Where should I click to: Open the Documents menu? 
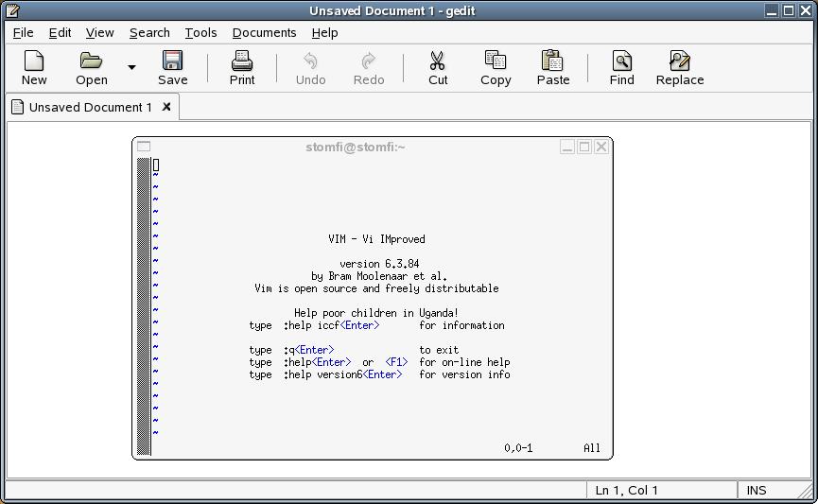pyautogui.click(x=264, y=32)
